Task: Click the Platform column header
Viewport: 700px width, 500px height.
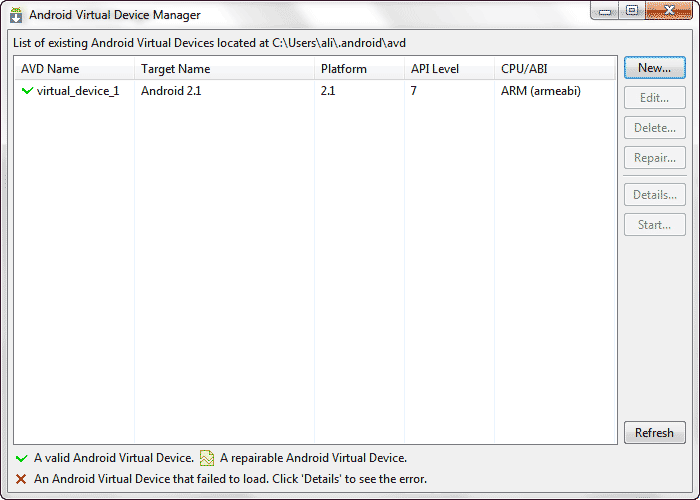Action: click(359, 69)
